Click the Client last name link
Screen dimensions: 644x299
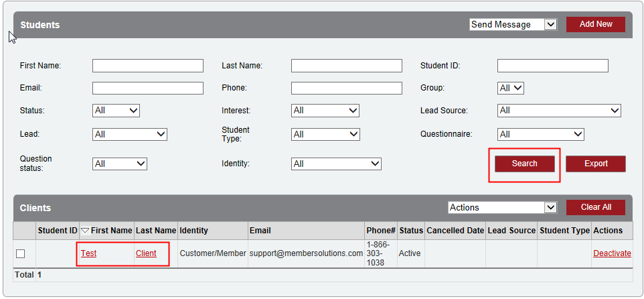tap(146, 253)
